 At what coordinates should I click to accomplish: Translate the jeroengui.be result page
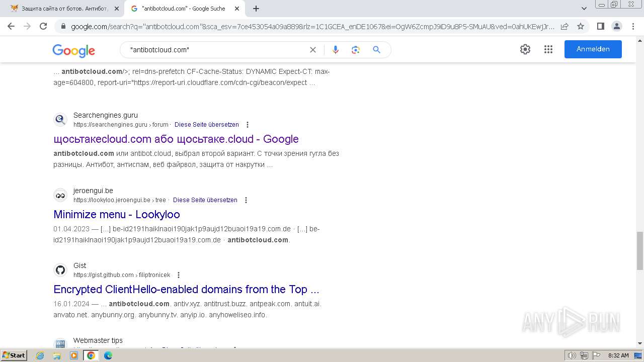tap(205, 200)
